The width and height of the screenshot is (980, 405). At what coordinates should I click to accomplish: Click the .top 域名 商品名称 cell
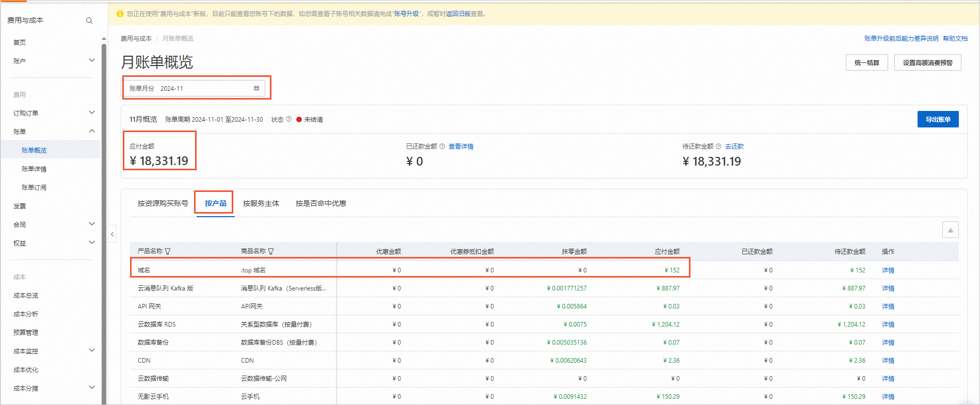point(253,270)
